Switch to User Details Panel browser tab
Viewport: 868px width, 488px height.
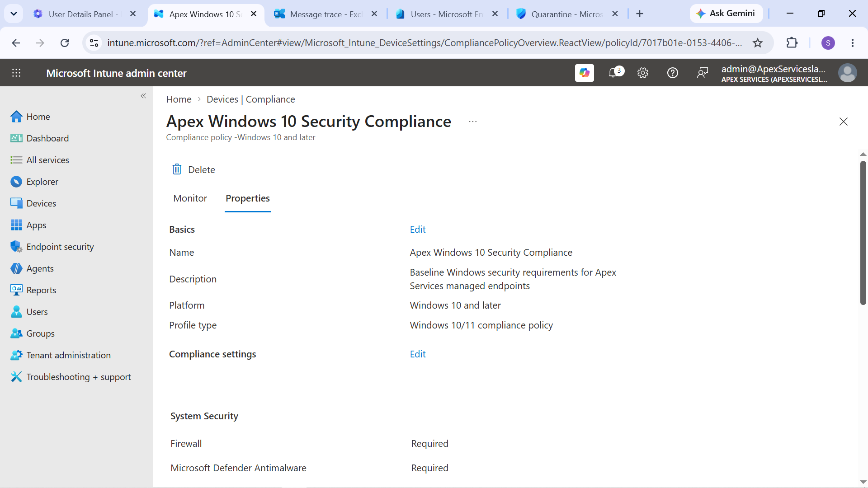point(85,14)
